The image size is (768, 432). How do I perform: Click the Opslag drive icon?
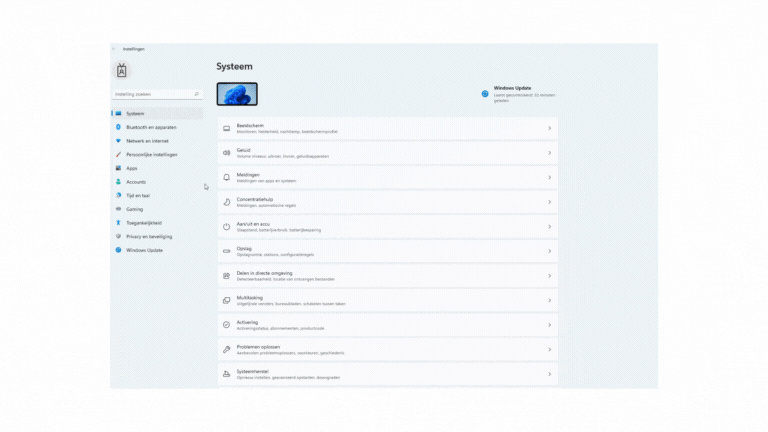[x=226, y=251]
